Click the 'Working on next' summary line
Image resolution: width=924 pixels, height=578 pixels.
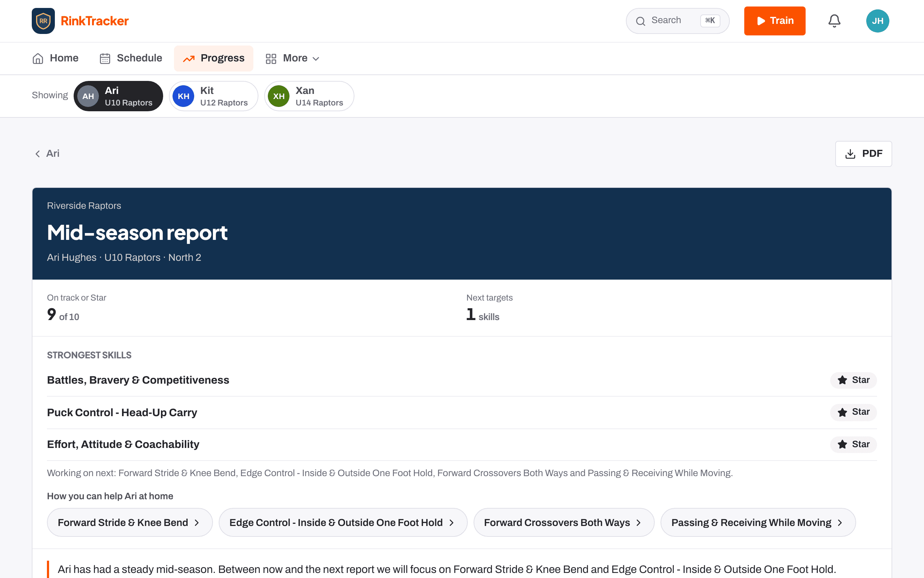390,473
